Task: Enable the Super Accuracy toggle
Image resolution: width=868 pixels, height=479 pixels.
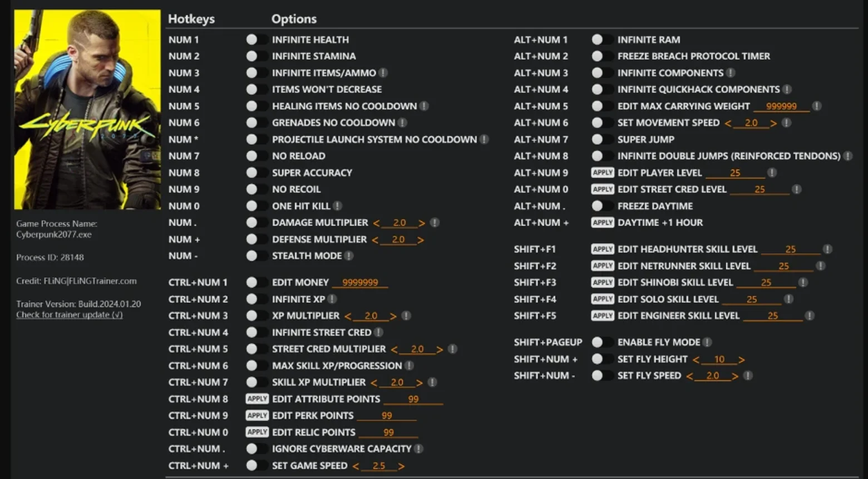Action: tap(256, 173)
